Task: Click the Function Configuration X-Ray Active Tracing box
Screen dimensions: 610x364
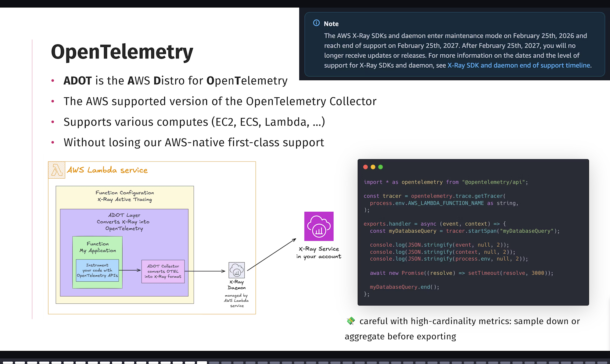Action: coord(125,196)
